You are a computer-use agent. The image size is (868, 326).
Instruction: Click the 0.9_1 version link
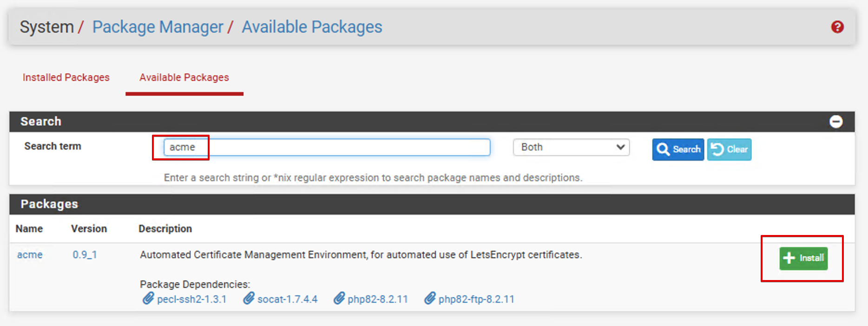(x=85, y=255)
